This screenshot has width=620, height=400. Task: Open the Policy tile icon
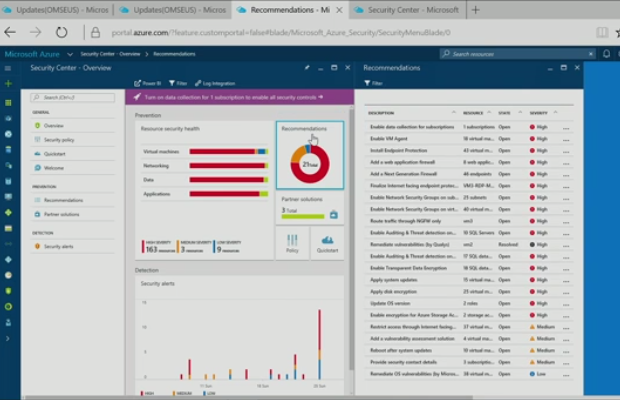(x=292, y=244)
